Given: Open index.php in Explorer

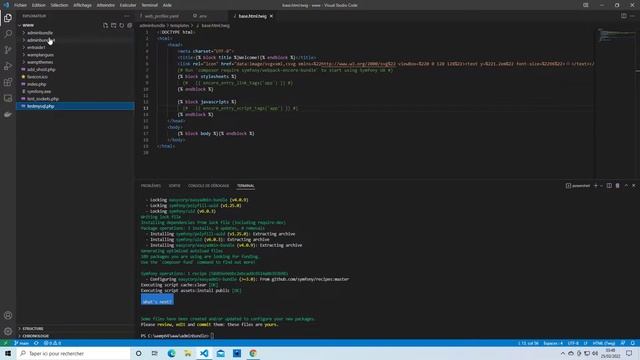Looking at the screenshot, I should tap(36, 84).
